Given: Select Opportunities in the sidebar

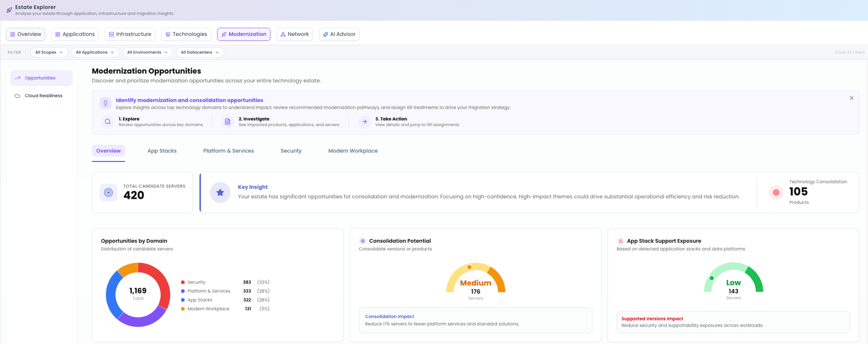Looking at the screenshot, I should click(41, 78).
